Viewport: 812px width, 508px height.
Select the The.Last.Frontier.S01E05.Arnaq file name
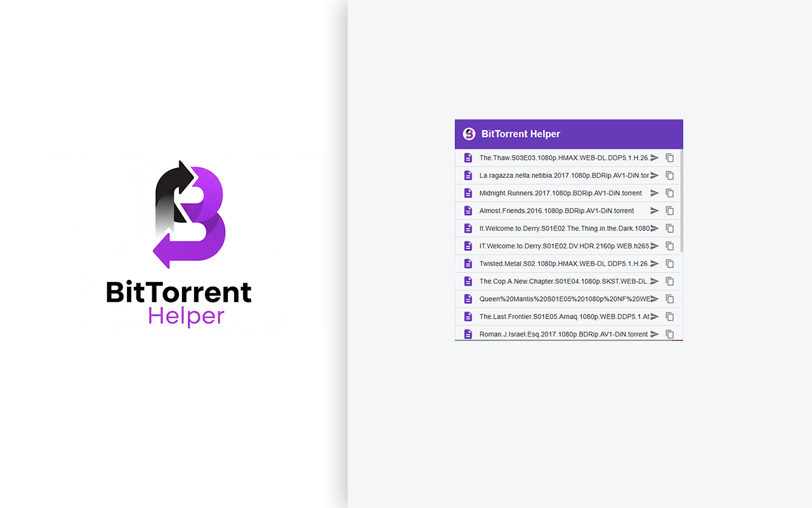[x=565, y=316]
